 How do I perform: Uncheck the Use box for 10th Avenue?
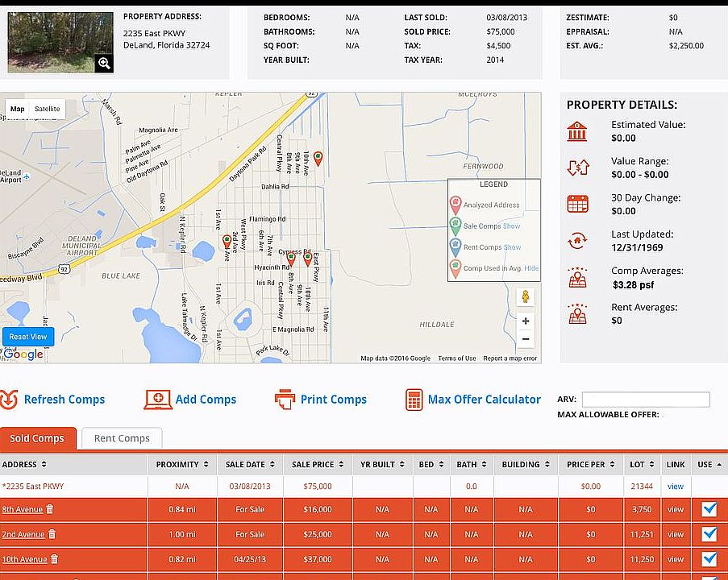[709, 559]
